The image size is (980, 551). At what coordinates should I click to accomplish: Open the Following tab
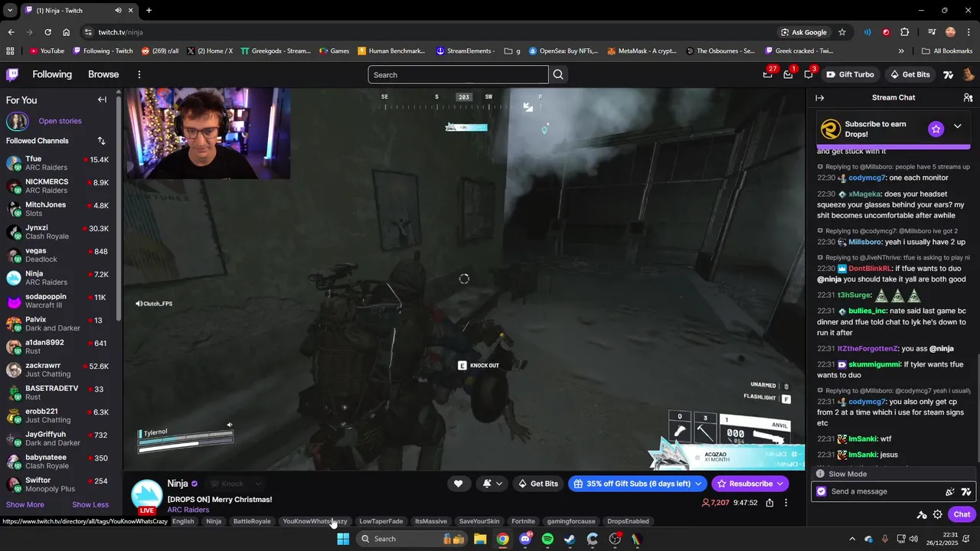click(52, 74)
